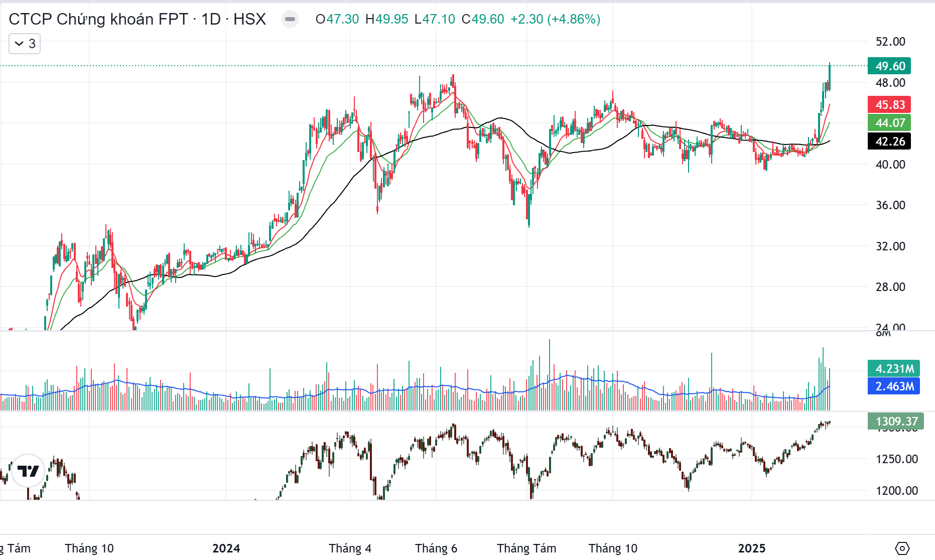
Task: Click the TradingView logo icon
Action: pos(28,471)
